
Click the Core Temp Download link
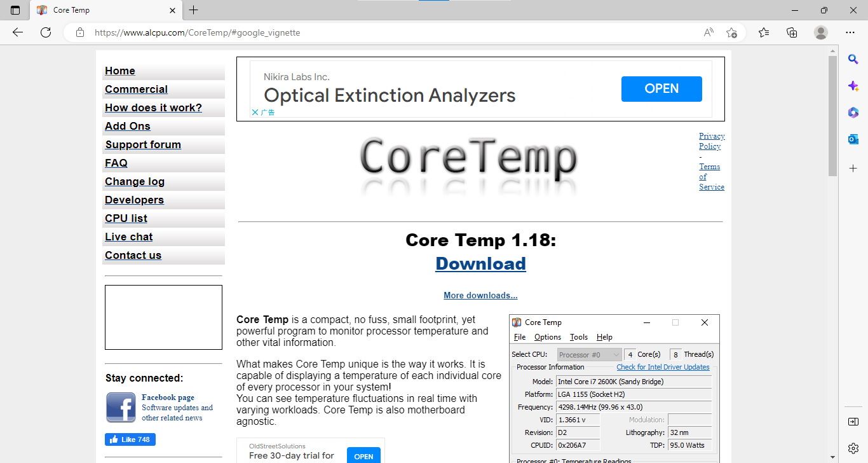480,263
